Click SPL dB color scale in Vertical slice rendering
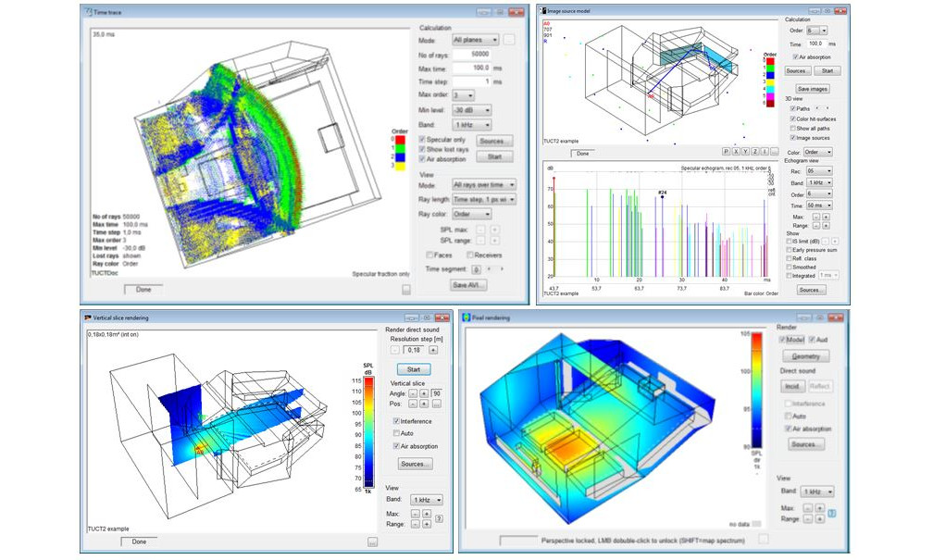933x560 pixels. point(369,432)
